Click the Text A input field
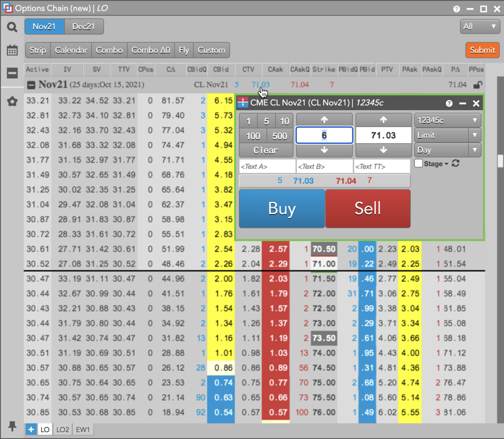The image size is (504, 439). tap(267, 166)
